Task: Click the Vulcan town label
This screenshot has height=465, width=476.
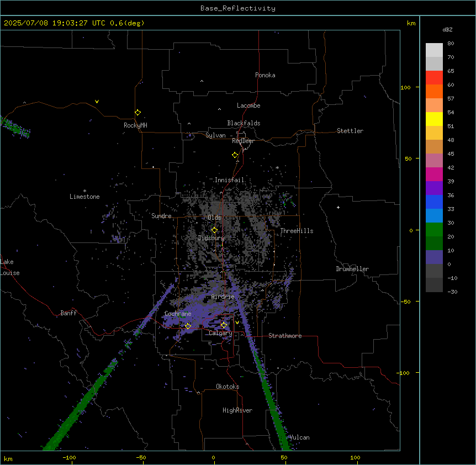Action: click(x=300, y=437)
